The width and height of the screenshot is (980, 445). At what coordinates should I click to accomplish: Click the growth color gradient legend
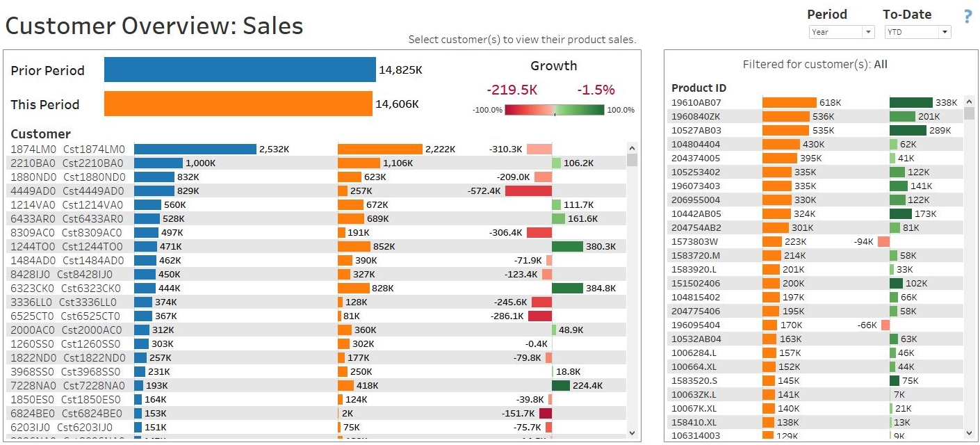tap(555, 110)
